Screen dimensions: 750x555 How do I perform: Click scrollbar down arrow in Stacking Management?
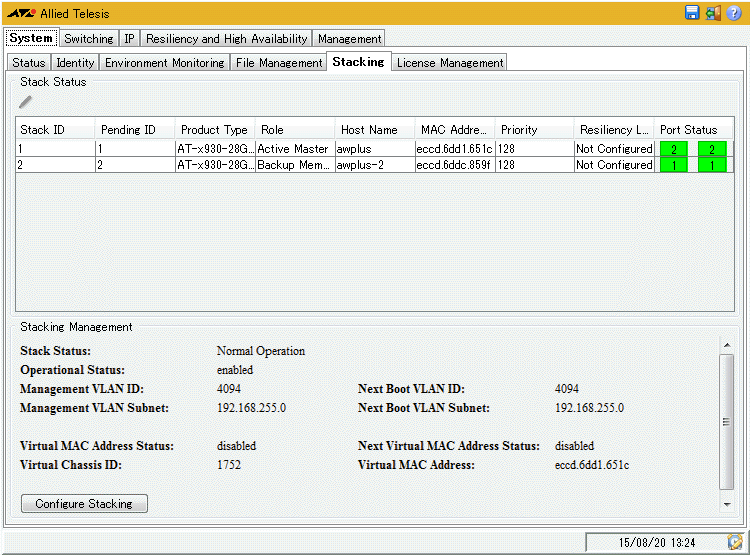point(726,504)
